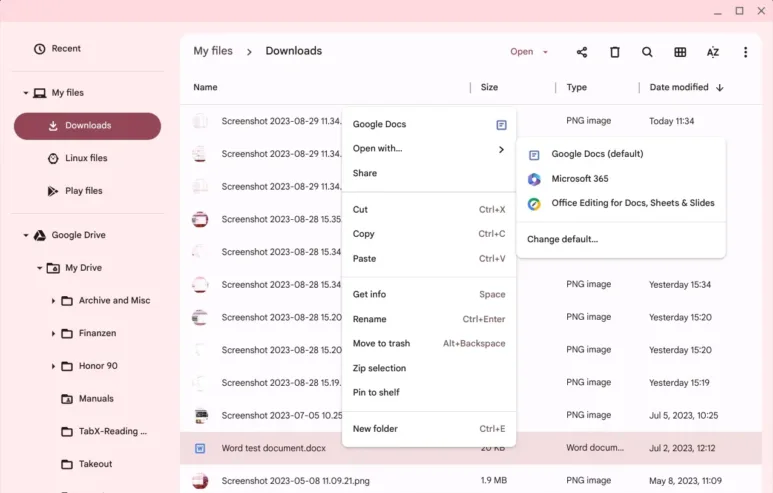Viewport: 773px width, 493px height.
Task: Open the three-dot more options menu
Action: [745, 52]
